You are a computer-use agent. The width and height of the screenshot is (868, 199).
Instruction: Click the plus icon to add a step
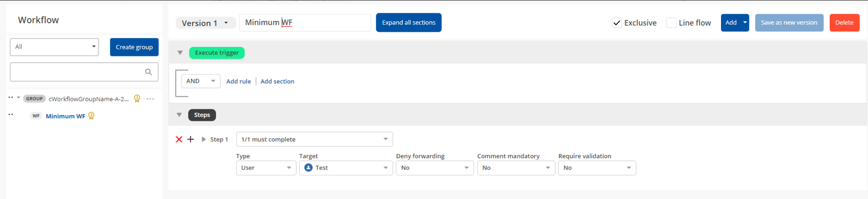tap(191, 139)
